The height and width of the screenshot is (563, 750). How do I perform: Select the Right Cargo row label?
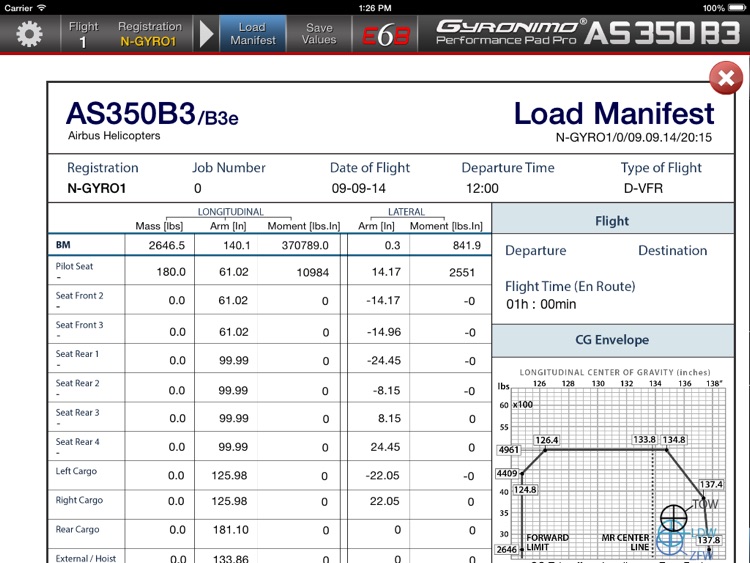tap(79, 500)
